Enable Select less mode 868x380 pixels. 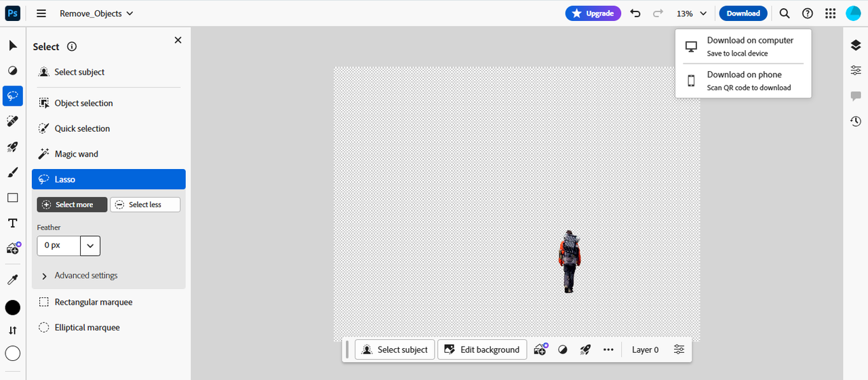coord(145,204)
